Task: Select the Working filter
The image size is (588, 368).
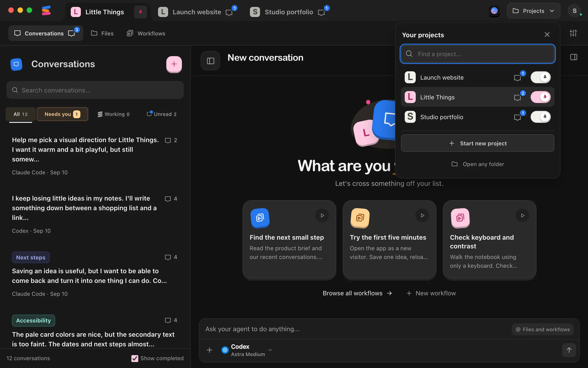Action: (x=113, y=114)
